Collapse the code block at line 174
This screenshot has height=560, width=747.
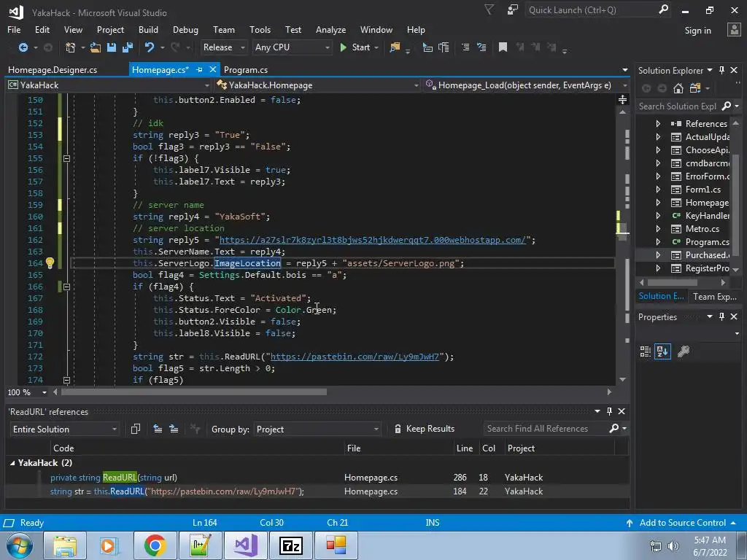point(66,380)
